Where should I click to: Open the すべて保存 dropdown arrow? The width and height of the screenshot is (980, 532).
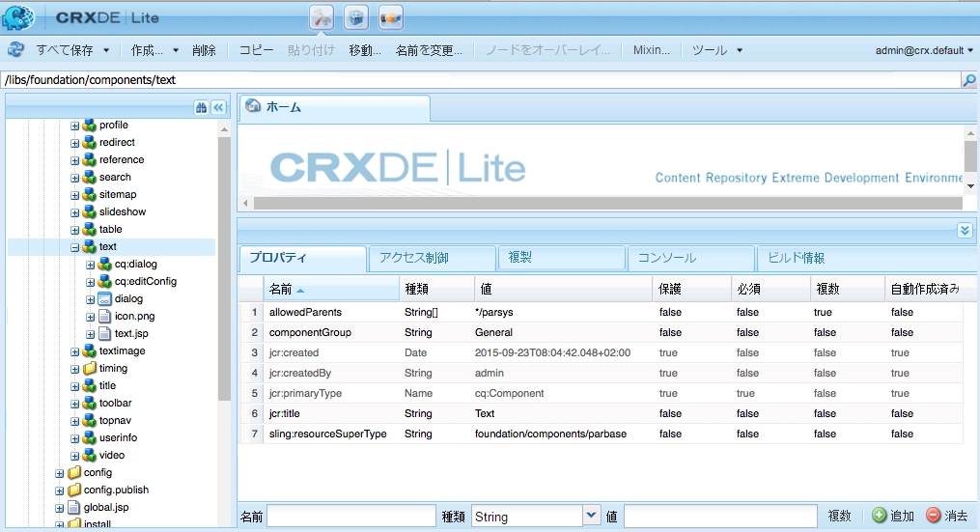coord(106,50)
